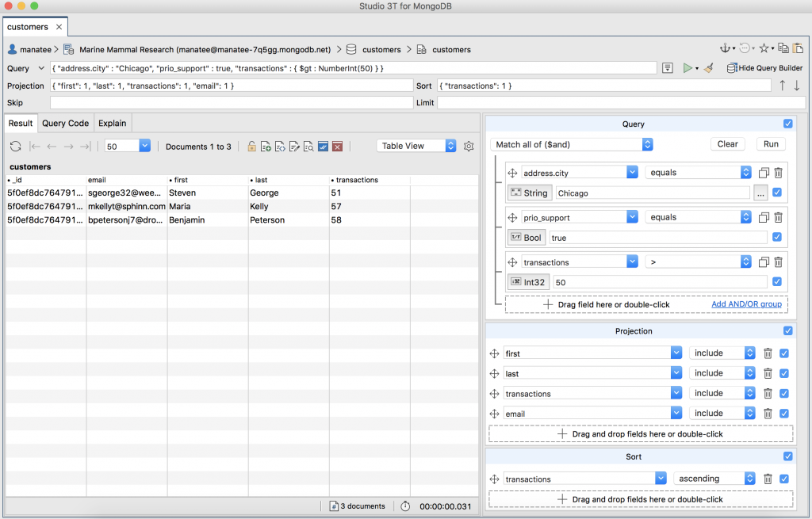Change the prio_support equals operator dropdown
Viewport: 812px width, 519px height.
(x=698, y=217)
